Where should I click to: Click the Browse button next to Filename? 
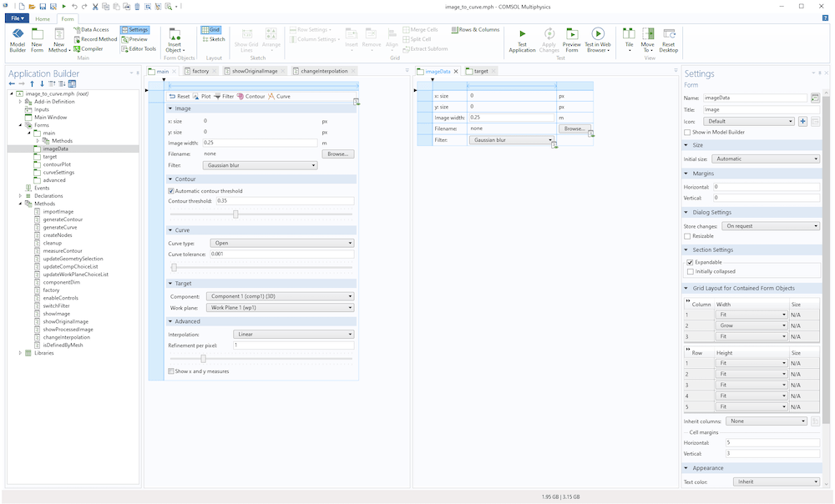(x=337, y=154)
